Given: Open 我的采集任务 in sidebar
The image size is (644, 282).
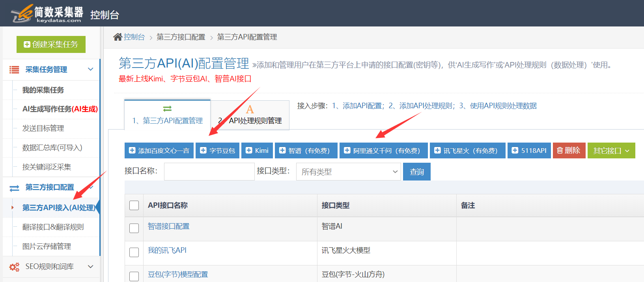Looking at the screenshot, I should point(43,90).
